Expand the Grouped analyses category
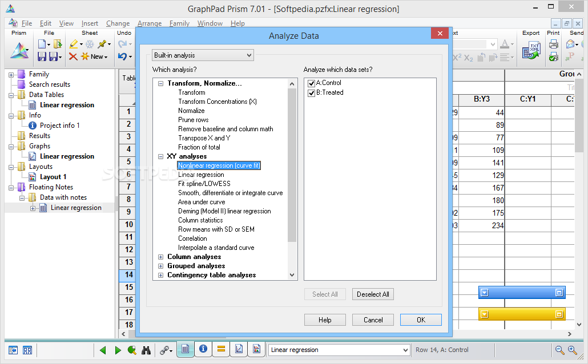This screenshot has height=364, width=588. pos(160,266)
